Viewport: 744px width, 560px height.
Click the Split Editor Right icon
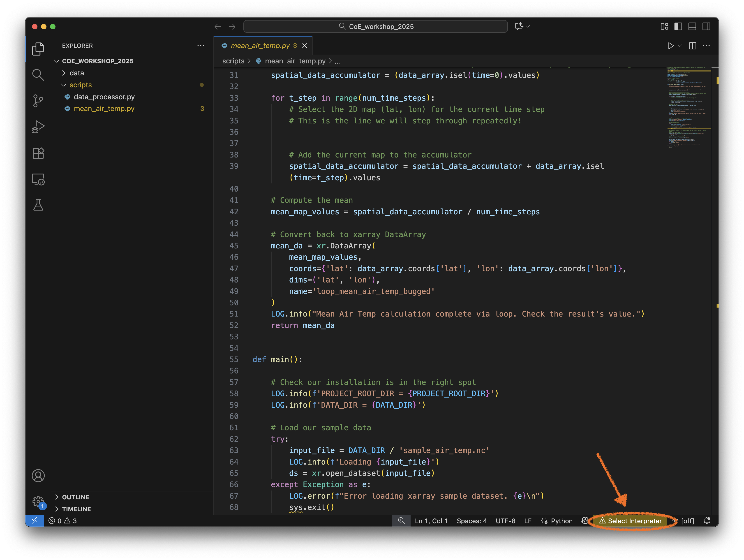point(692,46)
